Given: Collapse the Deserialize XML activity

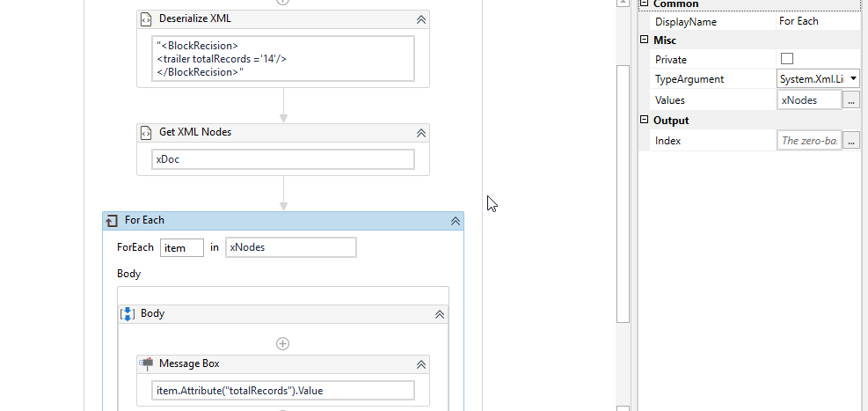Looking at the screenshot, I should [x=420, y=19].
